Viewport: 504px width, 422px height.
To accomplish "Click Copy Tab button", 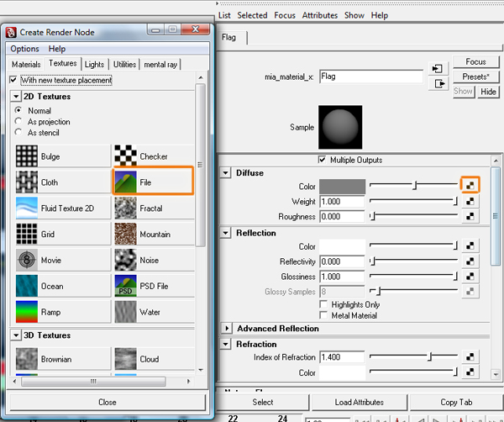I will pyautogui.click(x=456, y=402).
